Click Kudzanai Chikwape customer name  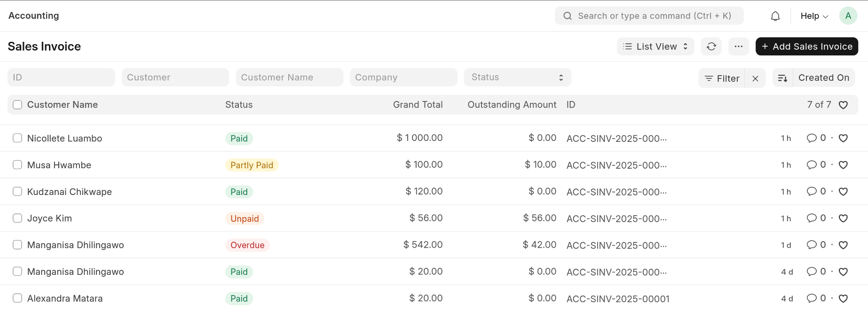[x=70, y=192]
